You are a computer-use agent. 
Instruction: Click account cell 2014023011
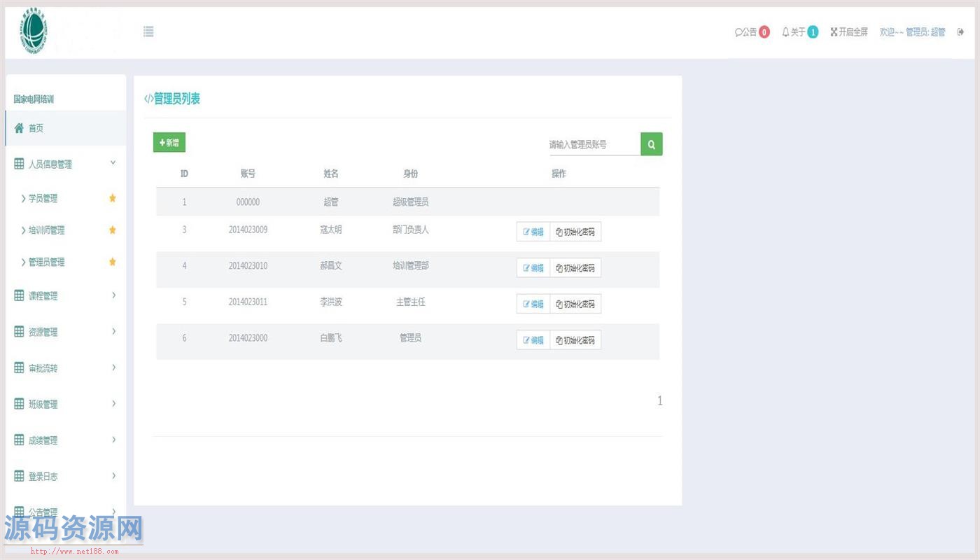pyautogui.click(x=248, y=302)
